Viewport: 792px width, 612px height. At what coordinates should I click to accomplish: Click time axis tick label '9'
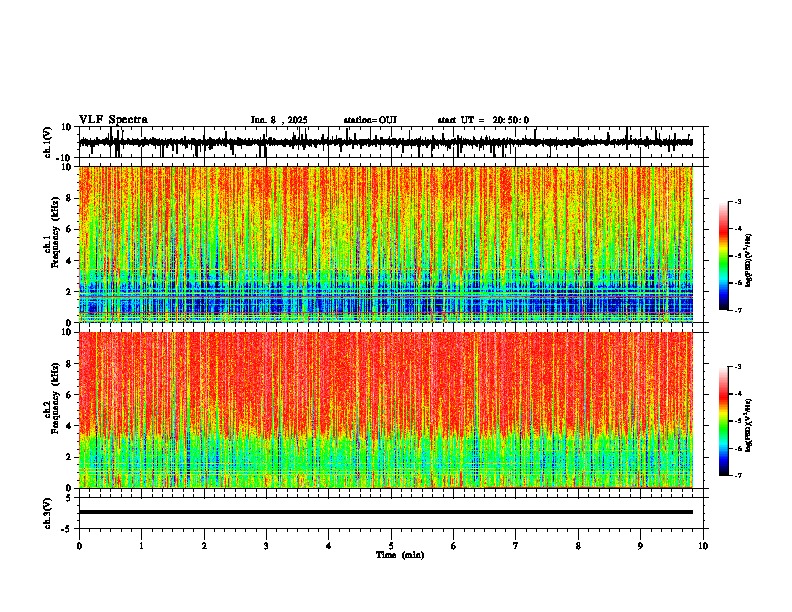pyautogui.click(x=640, y=546)
